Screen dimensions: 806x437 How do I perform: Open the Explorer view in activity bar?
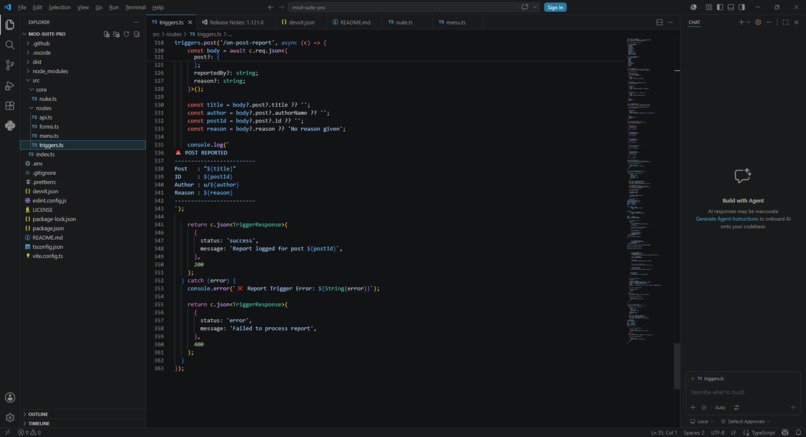pyautogui.click(x=10, y=25)
